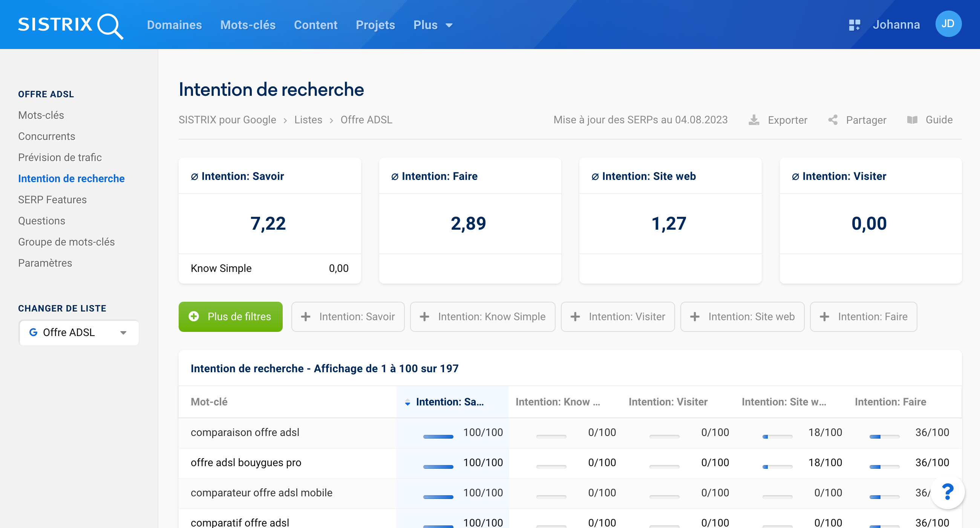Screen dimensions: 980x528
Task: Add the Intention: Site web filter
Action: tap(742, 316)
